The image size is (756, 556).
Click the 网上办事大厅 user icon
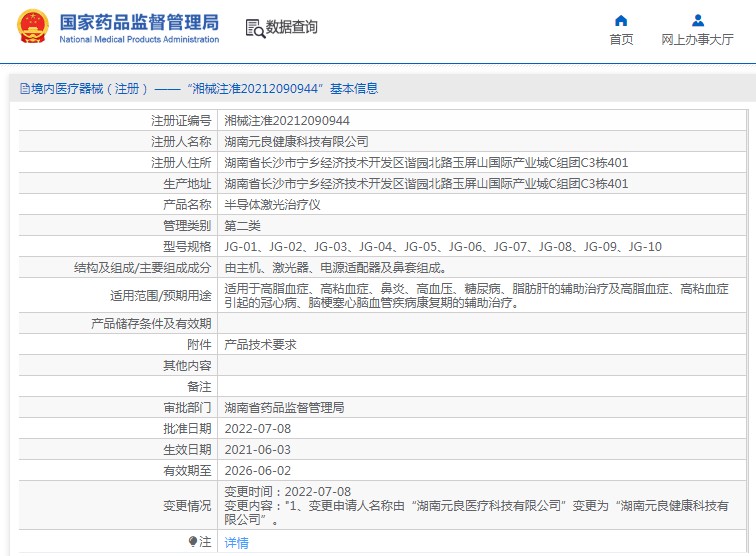pyautogui.click(x=698, y=21)
